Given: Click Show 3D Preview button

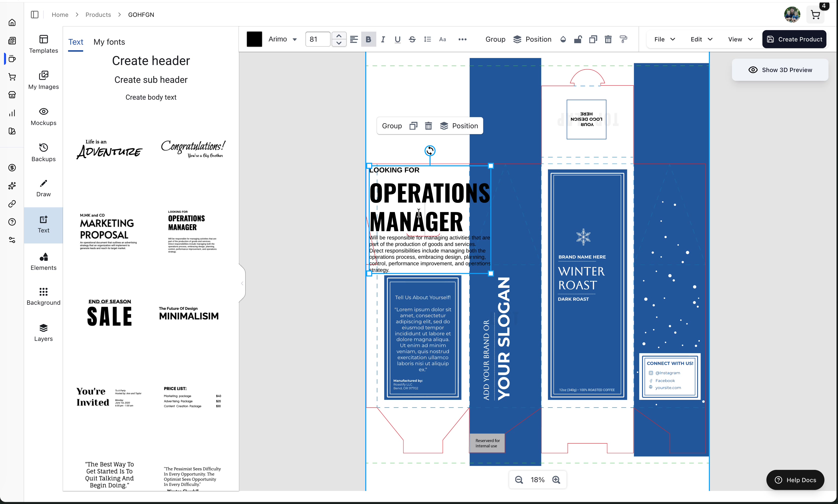Looking at the screenshot, I should pyautogui.click(x=780, y=70).
